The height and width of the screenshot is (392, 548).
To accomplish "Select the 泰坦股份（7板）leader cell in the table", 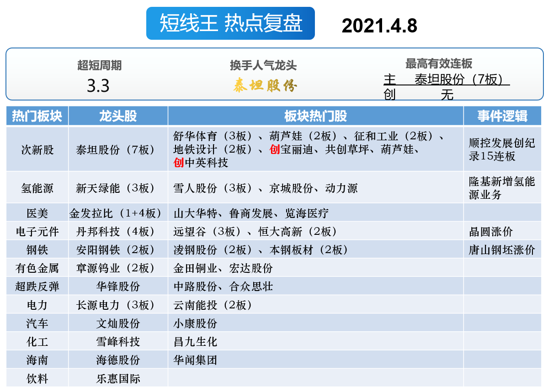I will coord(118,149).
